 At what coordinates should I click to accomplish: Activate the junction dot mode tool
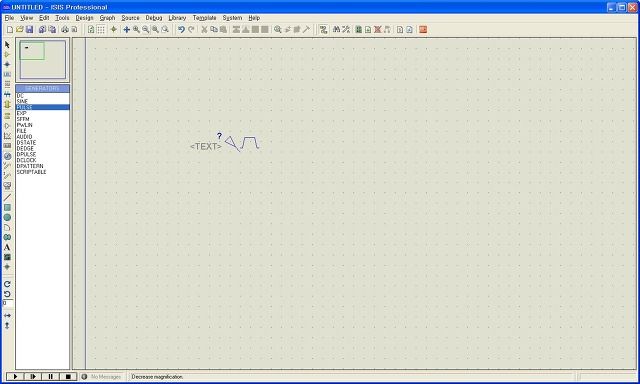tap(7, 64)
